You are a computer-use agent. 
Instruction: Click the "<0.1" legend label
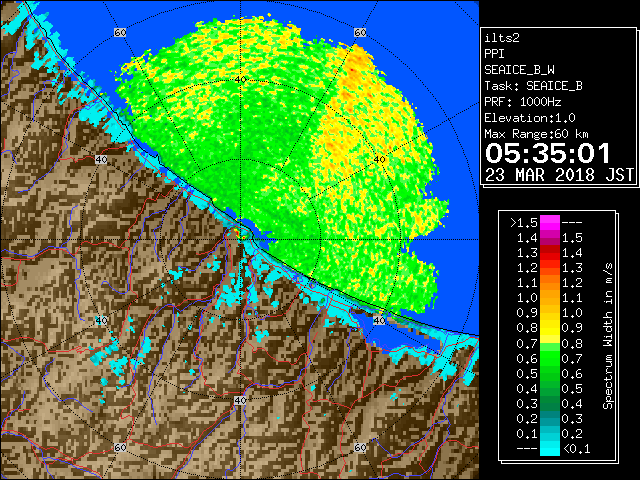[x=576, y=449]
